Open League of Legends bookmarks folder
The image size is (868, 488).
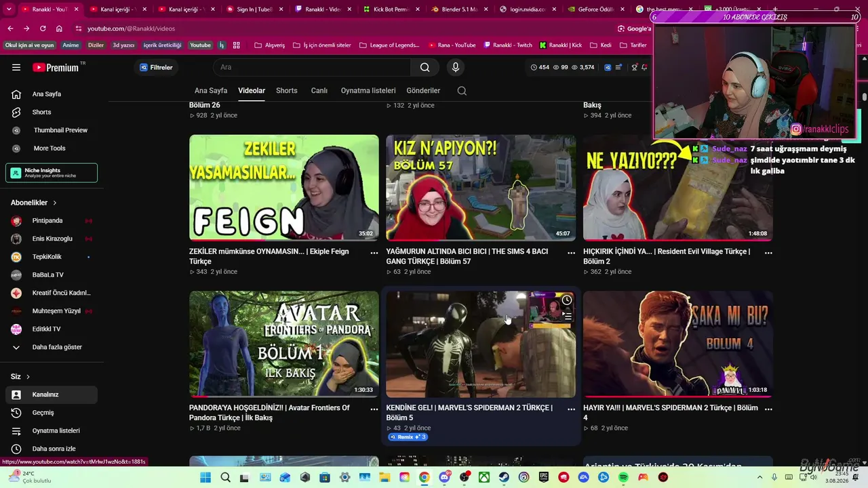[390, 45]
